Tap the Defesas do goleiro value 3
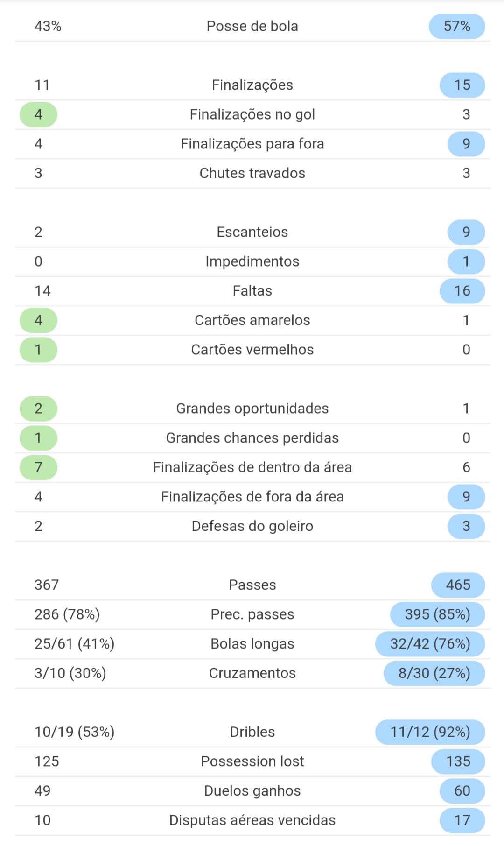 coord(466,526)
